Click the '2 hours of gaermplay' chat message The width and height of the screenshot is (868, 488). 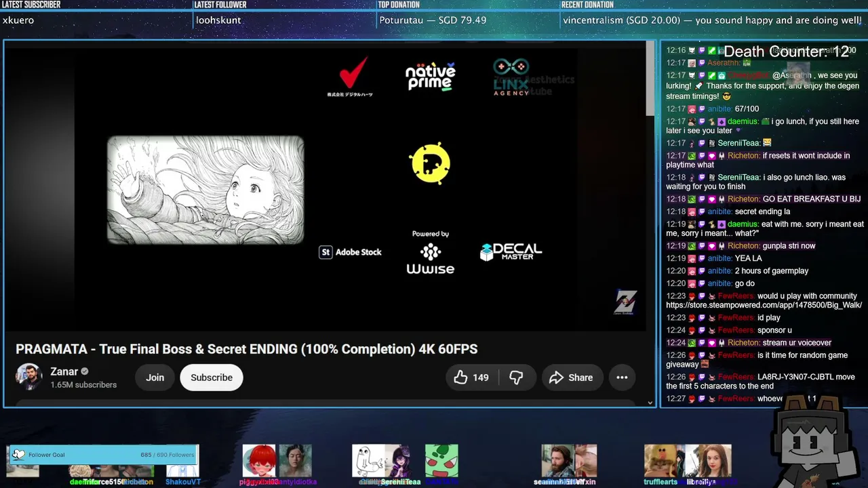pyautogui.click(x=772, y=271)
